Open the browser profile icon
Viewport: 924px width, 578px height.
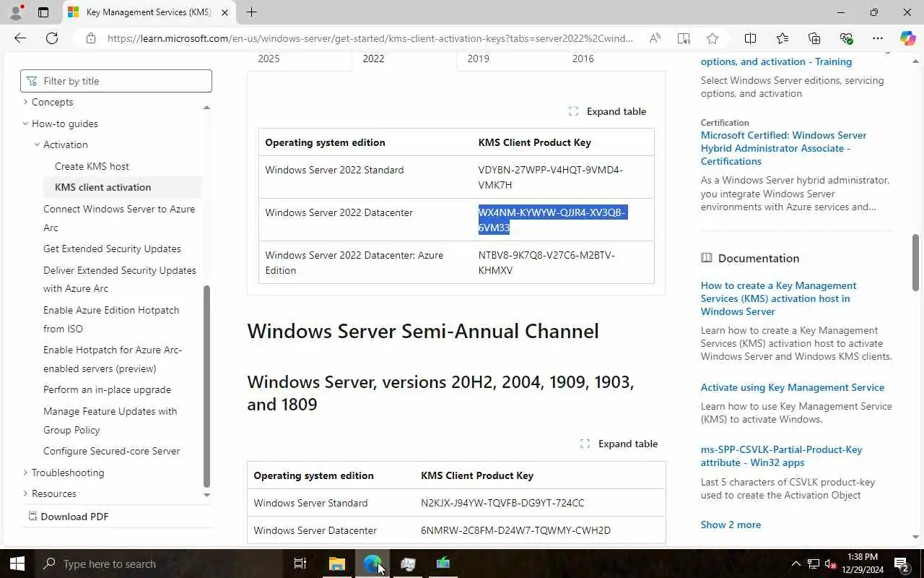pos(16,12)
